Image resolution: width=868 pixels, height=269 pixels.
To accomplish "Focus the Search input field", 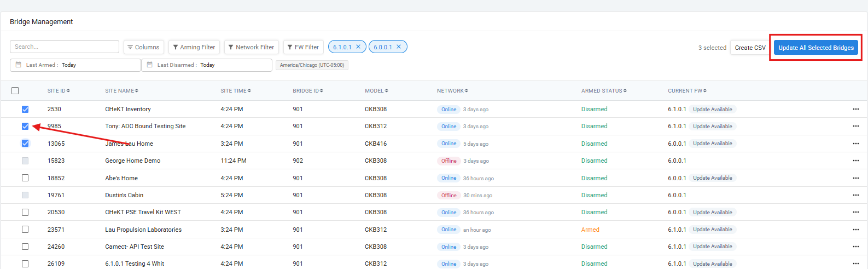I will 65,47.
